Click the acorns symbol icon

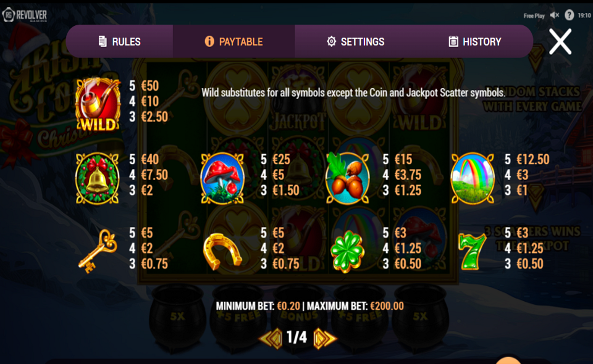(x=347, y=178)
